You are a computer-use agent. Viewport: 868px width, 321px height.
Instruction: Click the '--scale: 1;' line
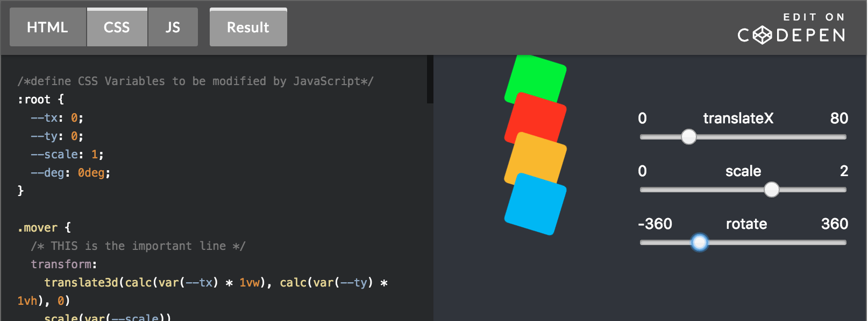click(x=67, y=155)
